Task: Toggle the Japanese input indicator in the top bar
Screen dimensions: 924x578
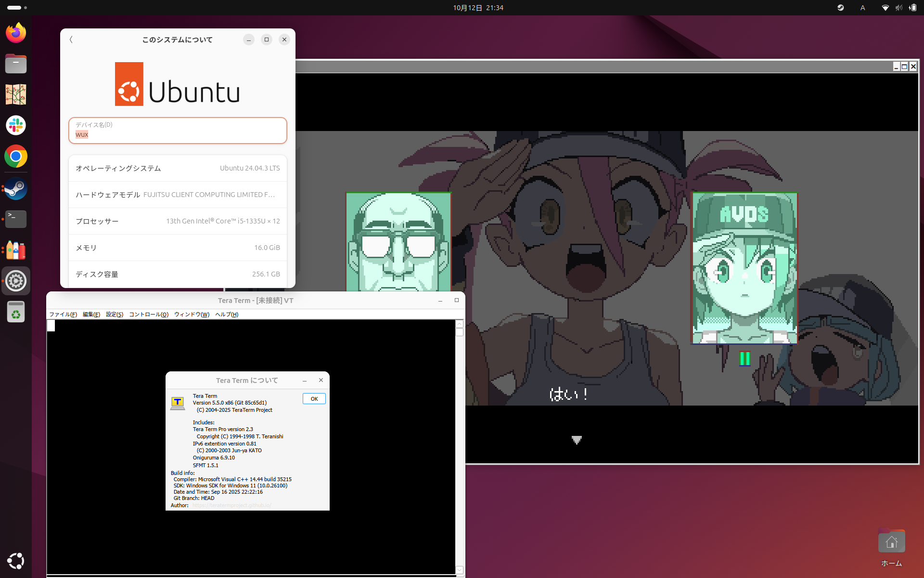Action: pos(863,8)
